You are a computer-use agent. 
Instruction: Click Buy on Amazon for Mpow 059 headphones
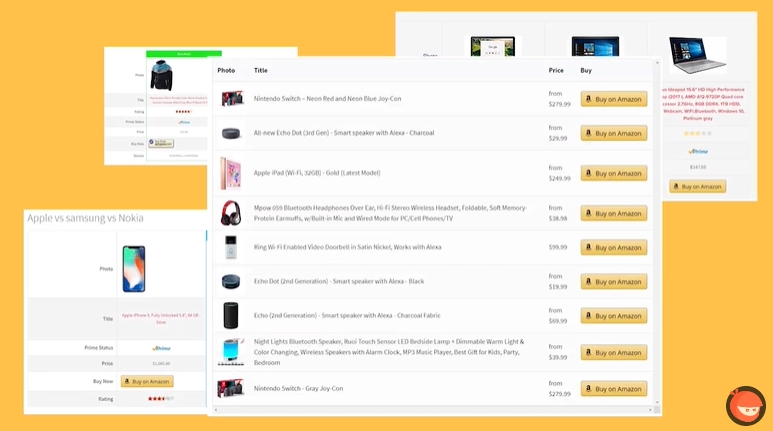(614, 213)
